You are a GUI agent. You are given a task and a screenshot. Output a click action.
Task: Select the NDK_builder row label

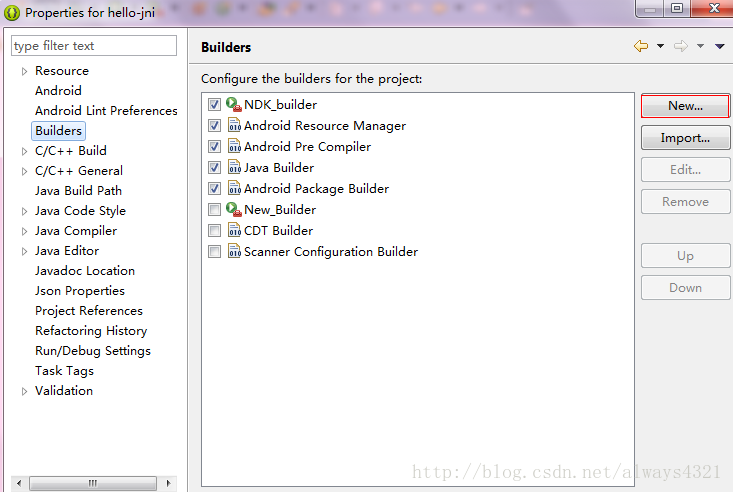tap(280, 105)
